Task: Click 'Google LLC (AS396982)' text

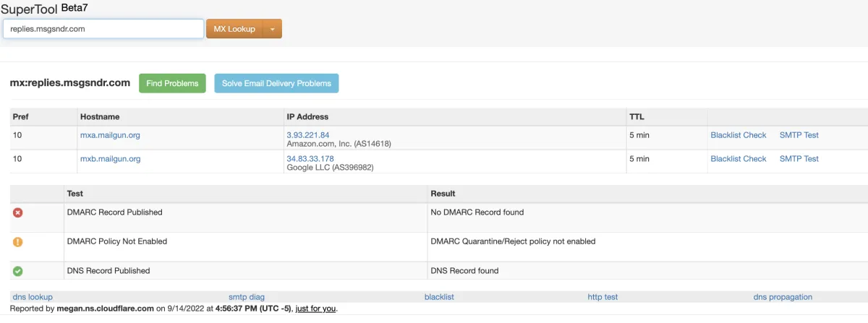Action: click(x=331, y=168)
